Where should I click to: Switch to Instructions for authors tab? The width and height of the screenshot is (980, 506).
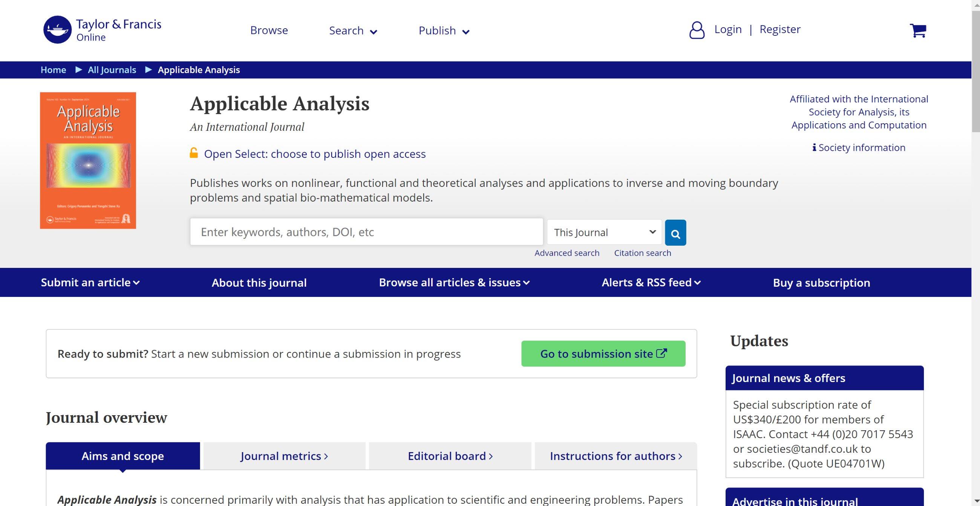(x=616, y=456)
